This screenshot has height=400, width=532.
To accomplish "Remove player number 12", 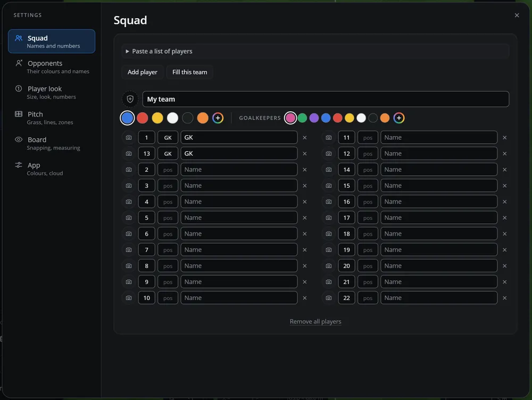I will point(504,153).
